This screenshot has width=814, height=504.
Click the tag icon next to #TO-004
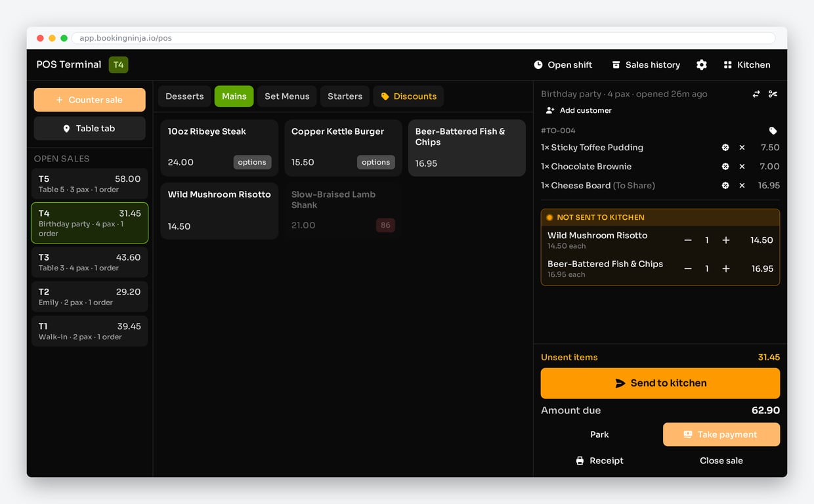[x=773, y=131]
